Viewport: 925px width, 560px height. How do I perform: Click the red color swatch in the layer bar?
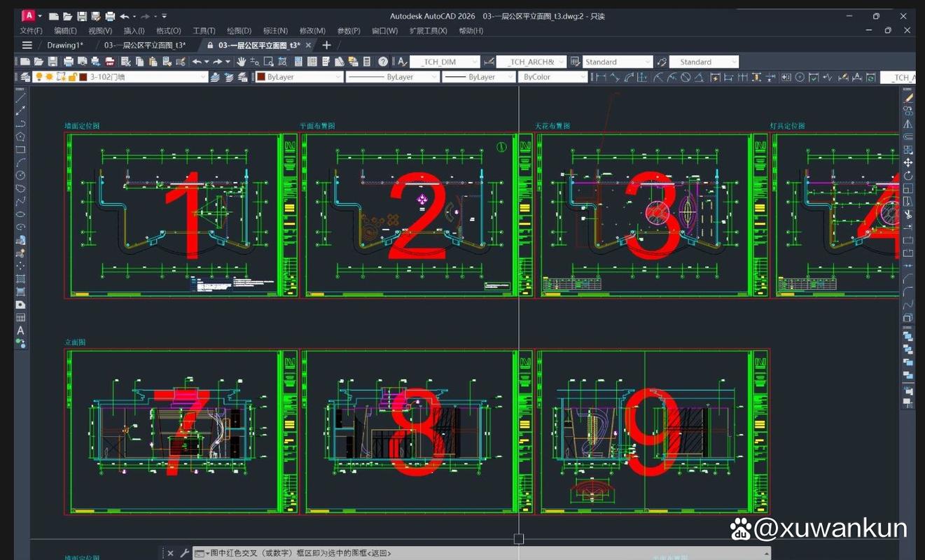[x=83, y=77]
